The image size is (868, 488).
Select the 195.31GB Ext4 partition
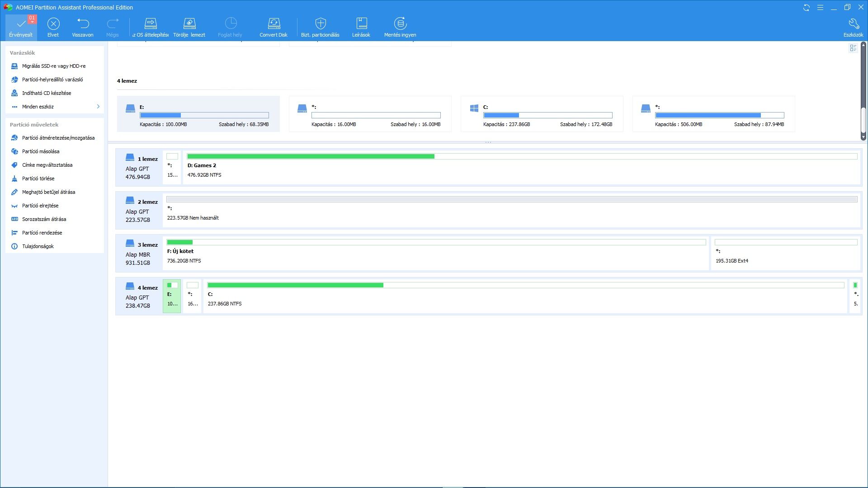pos(786,253)
